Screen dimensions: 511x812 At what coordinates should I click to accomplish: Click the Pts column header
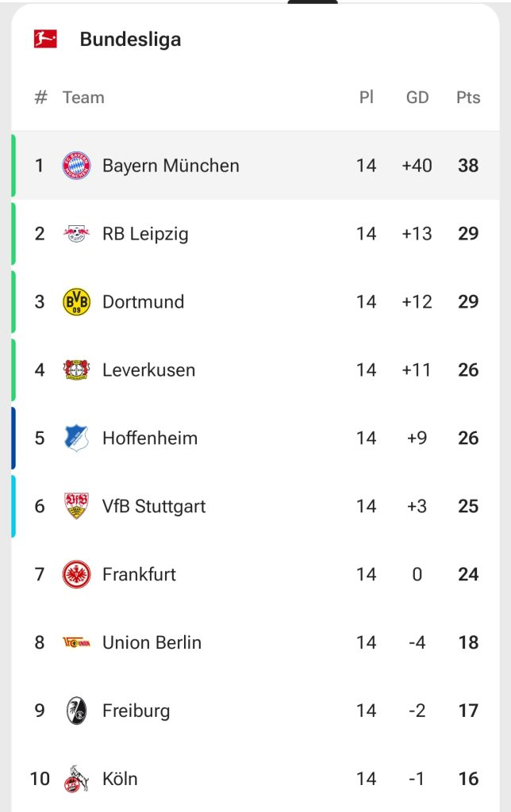click(x=468, y=98)
